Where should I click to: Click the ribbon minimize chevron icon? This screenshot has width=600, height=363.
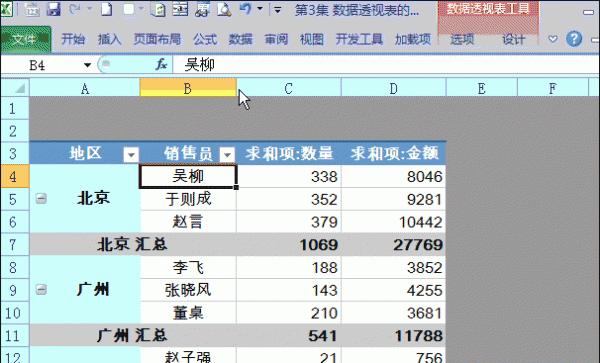553,39
